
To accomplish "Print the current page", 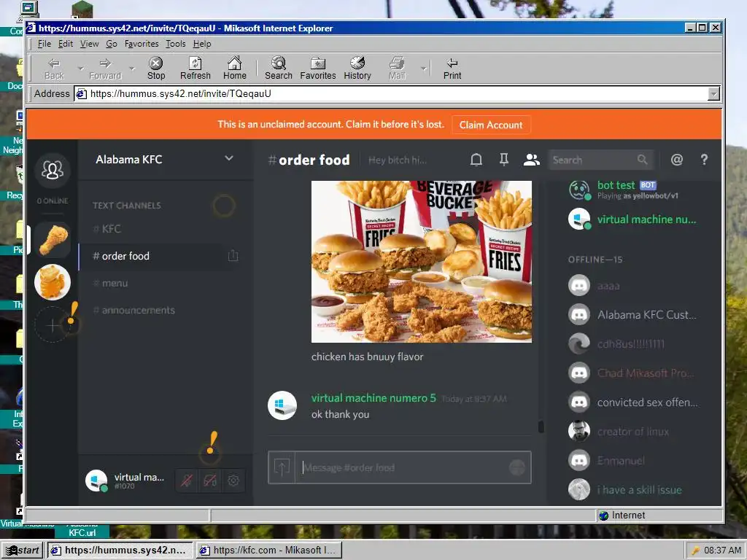I will (x=452, y=69).
